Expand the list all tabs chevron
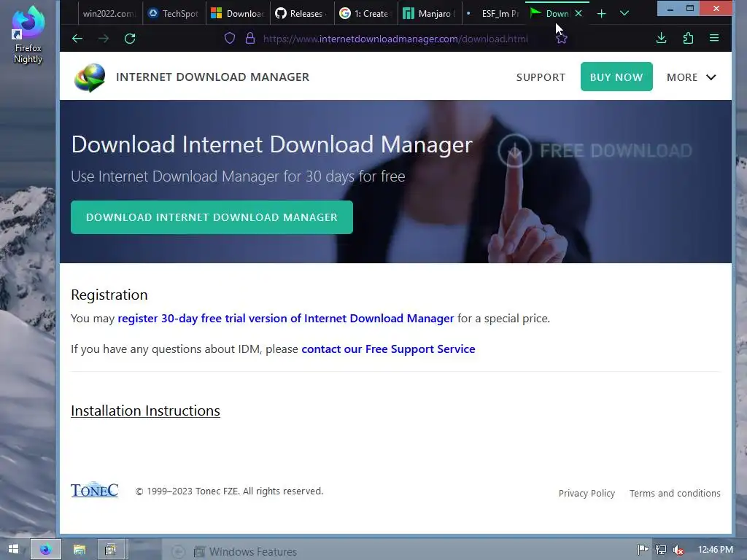Image resolution: width=747 pixels, height=560 pixels. pyautogui.click(x=624, y=13)
